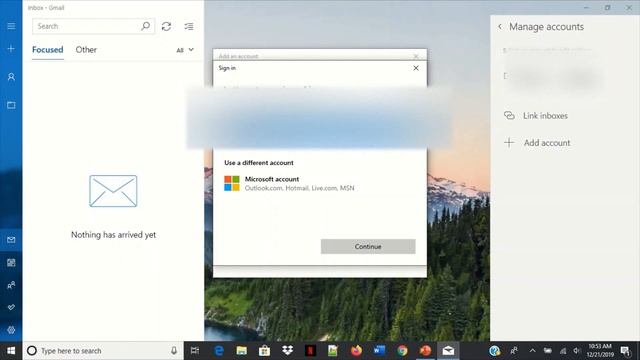Viewport: 640px width, 360px height.
Task: Open Word from taskbar
Action: 379,351
